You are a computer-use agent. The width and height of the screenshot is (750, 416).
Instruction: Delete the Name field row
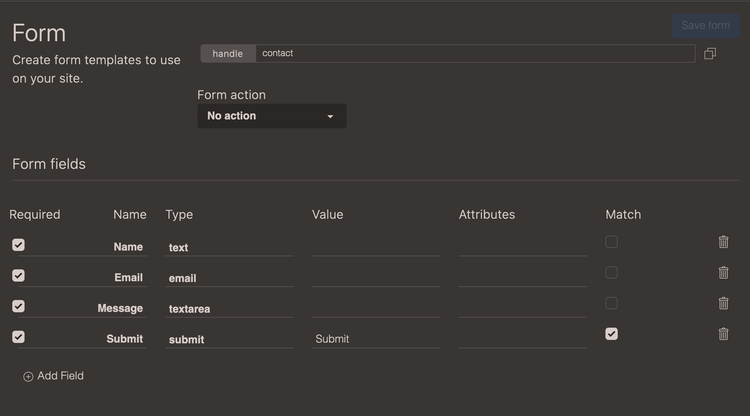[723, 242]
